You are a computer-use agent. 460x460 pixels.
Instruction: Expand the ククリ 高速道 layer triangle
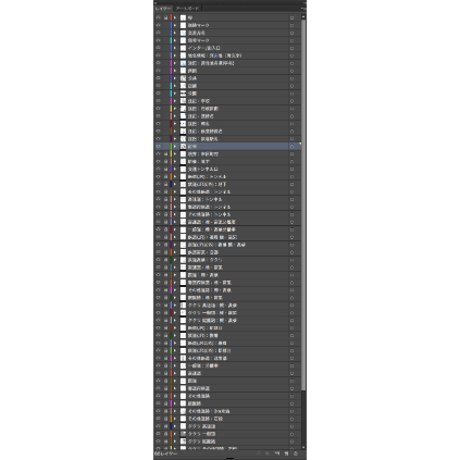(x=175, y=426)
